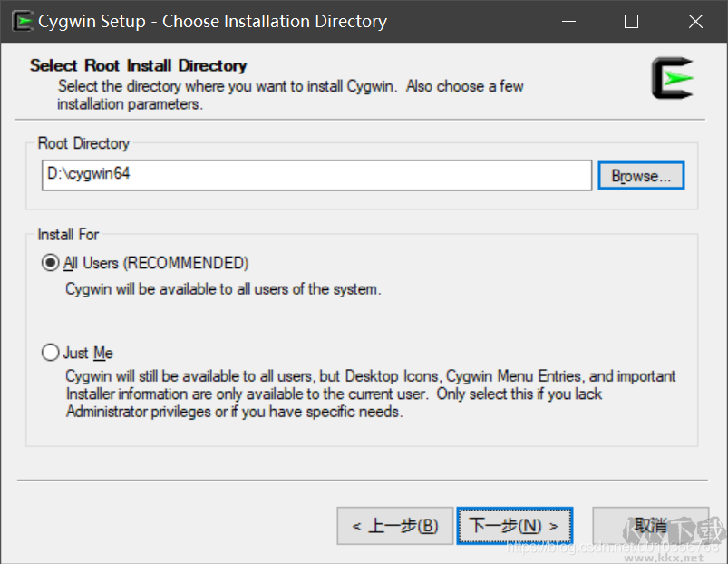Place cursor in the Root Directory text box
Screen dimensions: 728x564
tap(315, 175)
